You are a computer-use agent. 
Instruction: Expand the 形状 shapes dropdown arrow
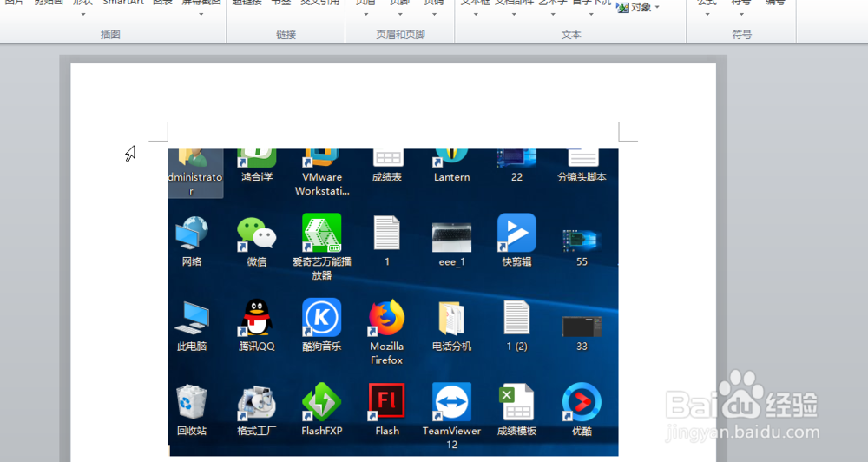pyautogui.click(x=82, y=14)
